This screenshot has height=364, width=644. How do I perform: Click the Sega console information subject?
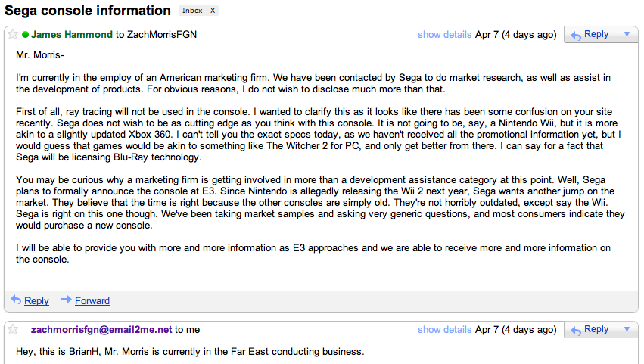88,11
